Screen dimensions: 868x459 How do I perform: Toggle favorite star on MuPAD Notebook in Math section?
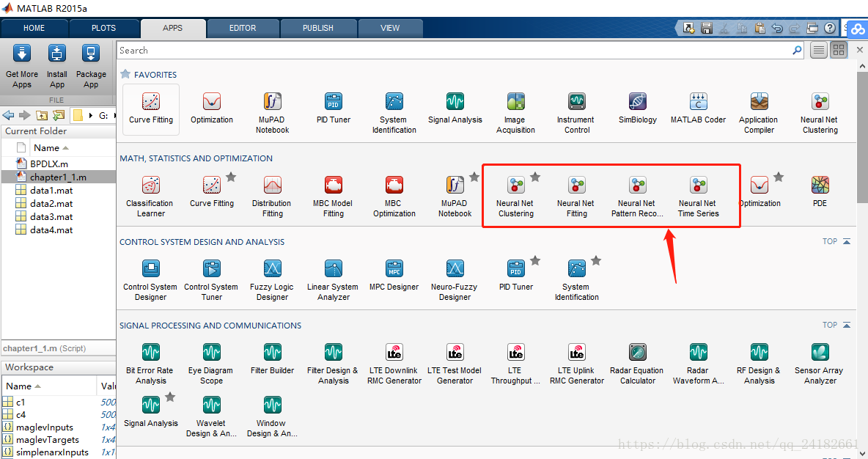[x=474, y=177]
